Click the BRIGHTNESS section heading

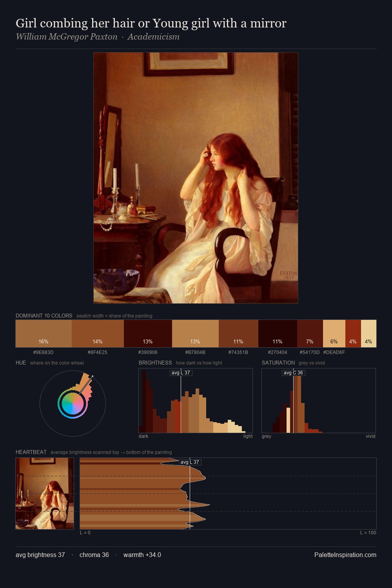[155, 363]
